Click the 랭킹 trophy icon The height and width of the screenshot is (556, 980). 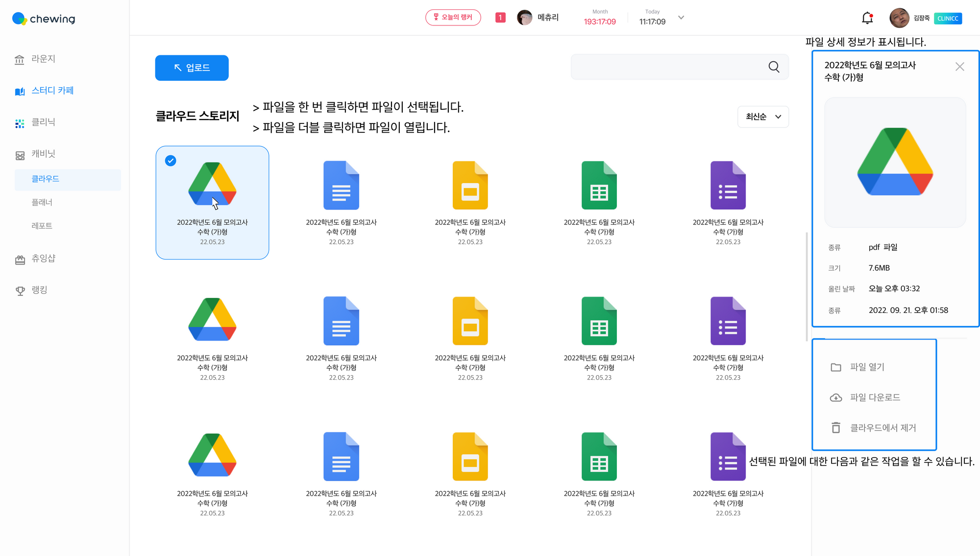point(20,291)
